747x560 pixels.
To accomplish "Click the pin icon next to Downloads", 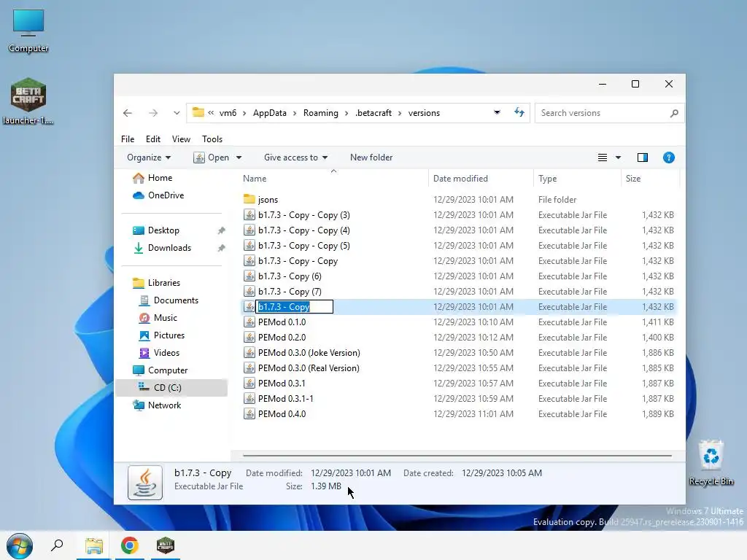I will tap(222, 248).
